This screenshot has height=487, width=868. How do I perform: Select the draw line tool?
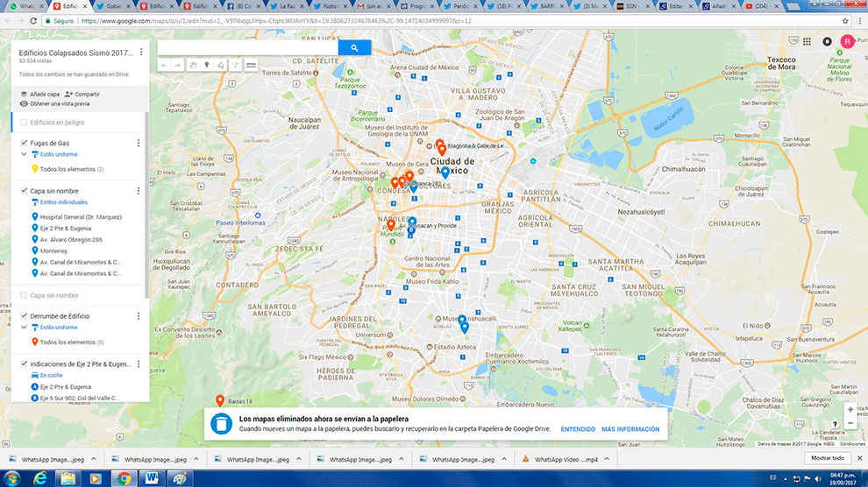click(x=221, y=65)
